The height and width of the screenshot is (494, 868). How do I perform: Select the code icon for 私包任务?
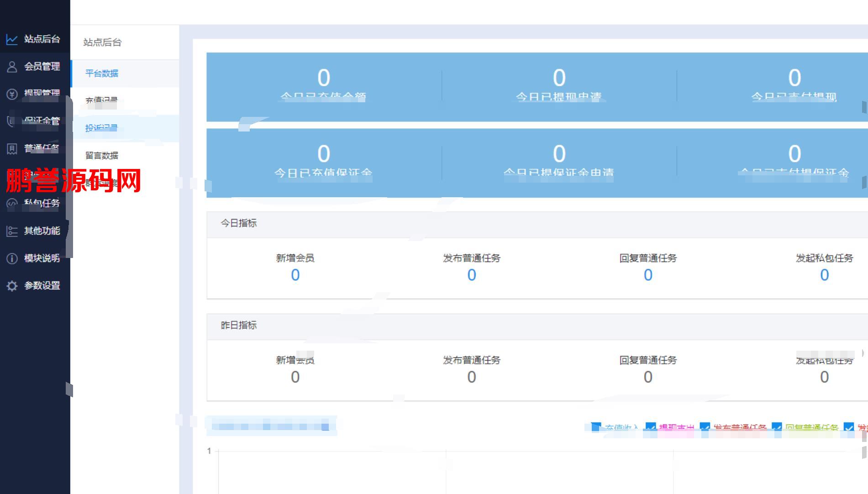pyautogui.click(x=12, y=204)
